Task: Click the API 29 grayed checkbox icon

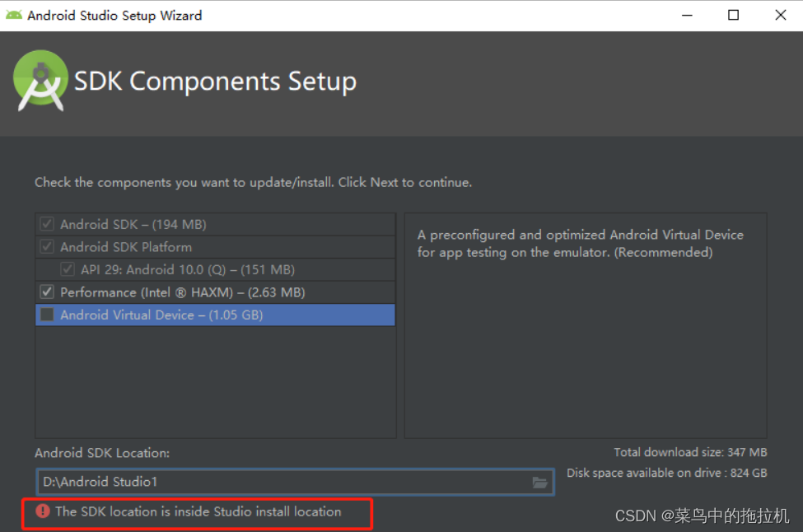Action: [x=67, y=269]
